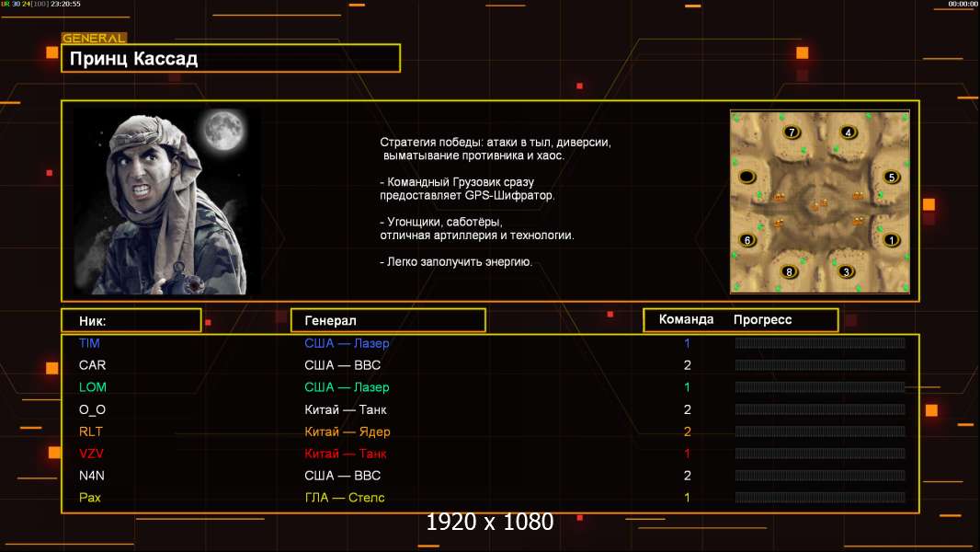Click RLT's general Китай — Ядер
The height and width of the screenshot is (552, 980).
348,431
